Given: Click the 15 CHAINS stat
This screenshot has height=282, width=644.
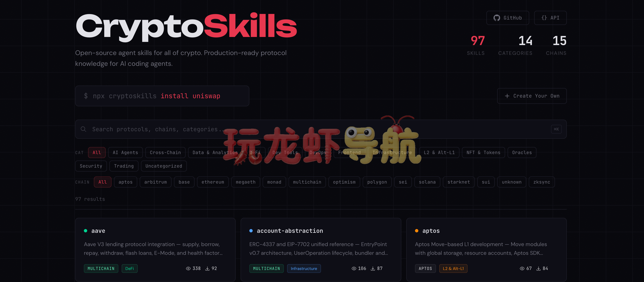Looking at the screenshot, I should tap(556, 45).
